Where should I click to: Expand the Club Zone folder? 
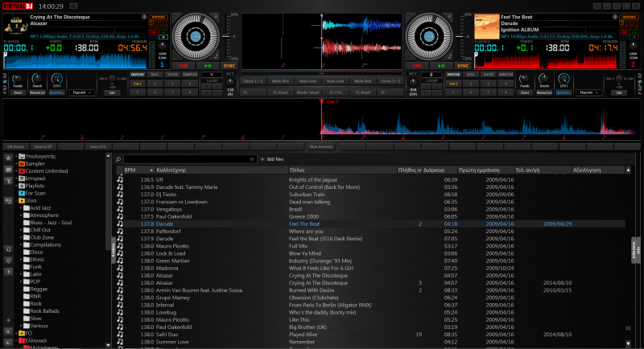point(21,237)
